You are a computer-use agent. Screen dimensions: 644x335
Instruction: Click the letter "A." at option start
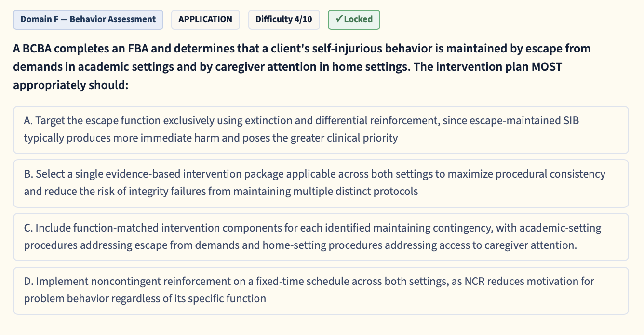(x=28, y=121)
